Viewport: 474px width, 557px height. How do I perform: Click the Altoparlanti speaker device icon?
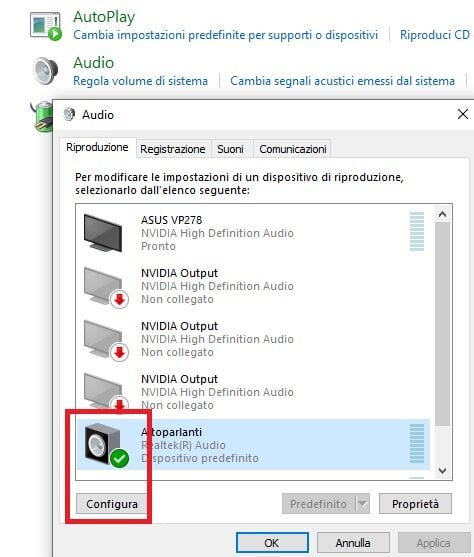pyautogui.click(x=107, y=444)
